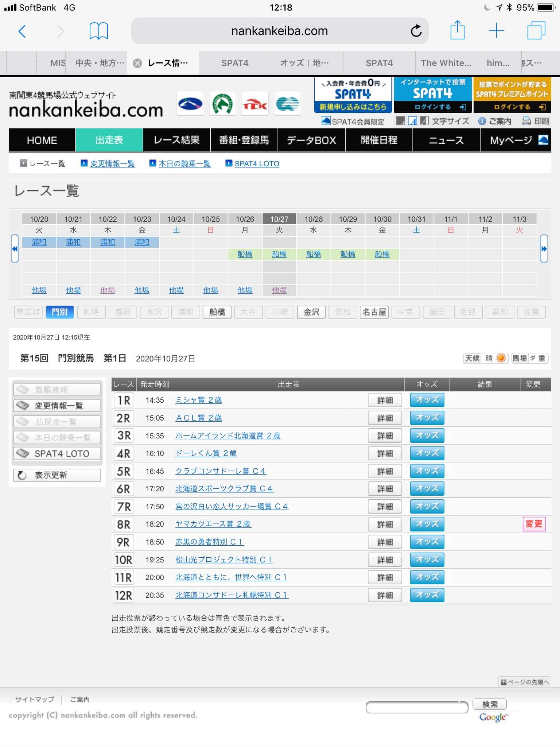Viewport: 560px width, 747px height.
Task: Tap the Safari back arrow
Action: pos(22,31)
